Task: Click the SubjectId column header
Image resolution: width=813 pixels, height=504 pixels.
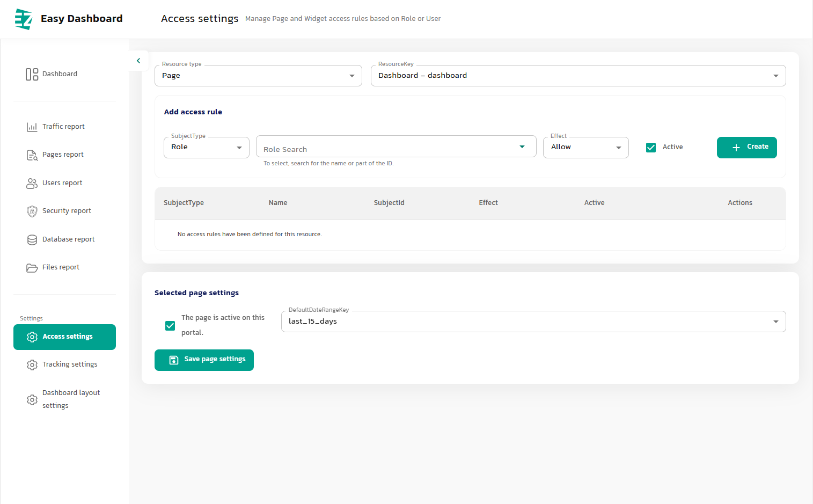Action: pyautogui.click(x=389, y=203)
